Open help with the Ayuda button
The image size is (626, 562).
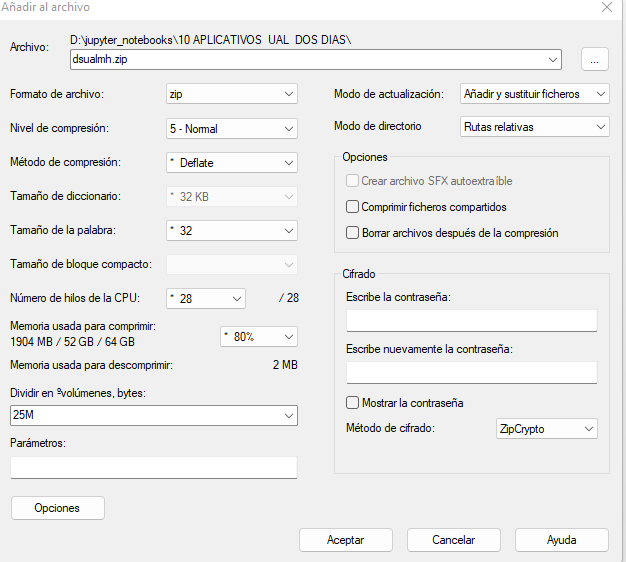561,540
